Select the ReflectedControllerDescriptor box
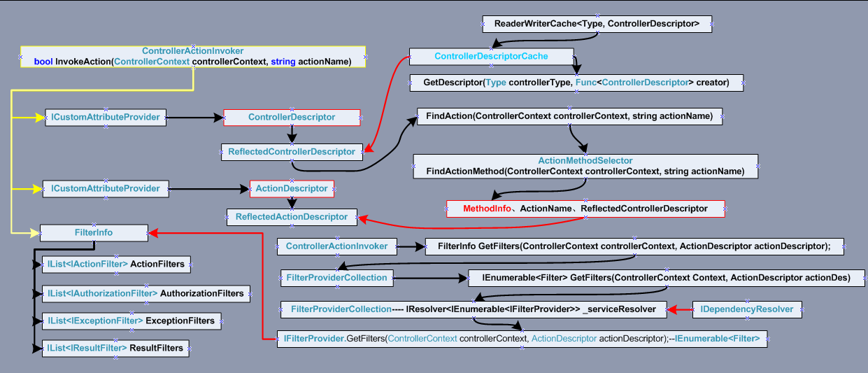868x373 pixels. 292,152
